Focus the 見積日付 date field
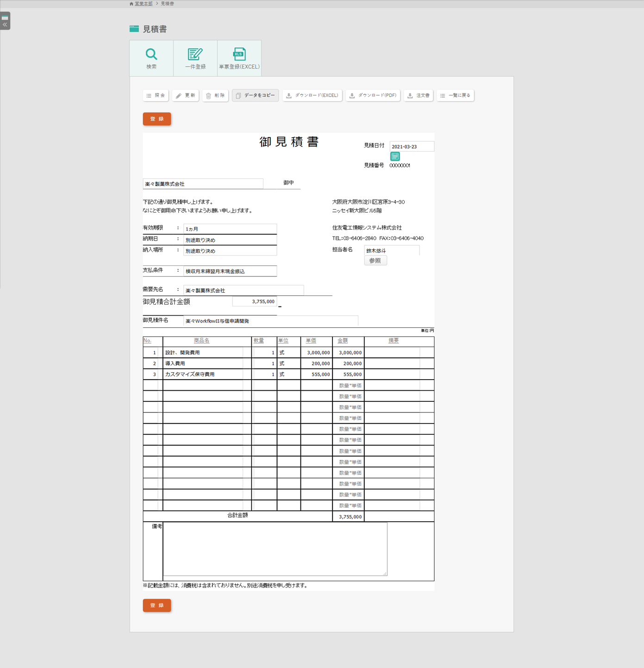The width and height of the screenshot is (644, 668). pos(411,147)
